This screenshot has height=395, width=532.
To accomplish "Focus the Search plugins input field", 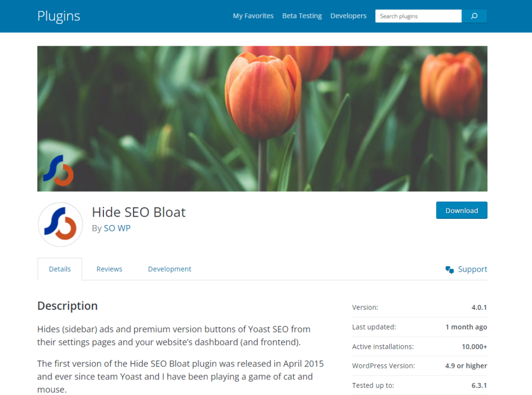I will click(418, 16).
